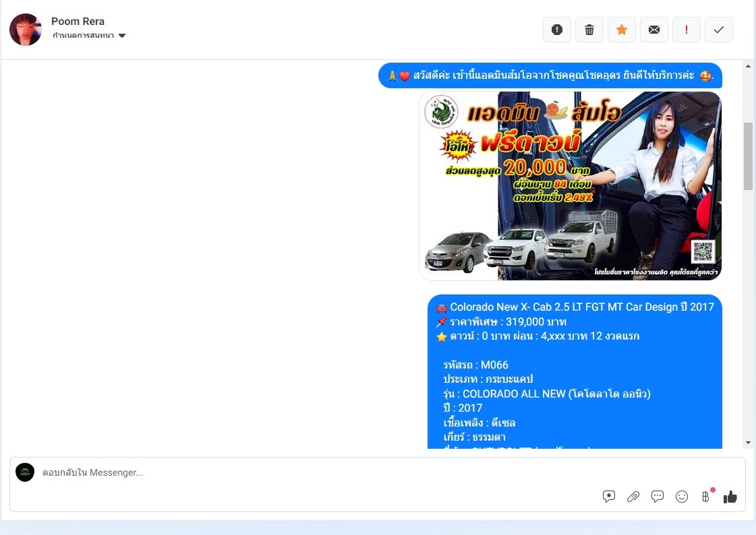Image resolution: width=756 pixels, height=535 pixels.
Task: Open baht payment request icon
Action: (x=705, y=497)
